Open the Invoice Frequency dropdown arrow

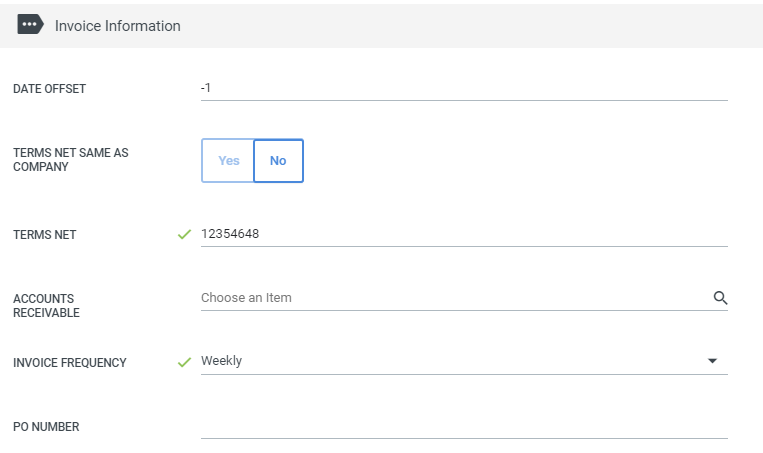tap(712, 361)
